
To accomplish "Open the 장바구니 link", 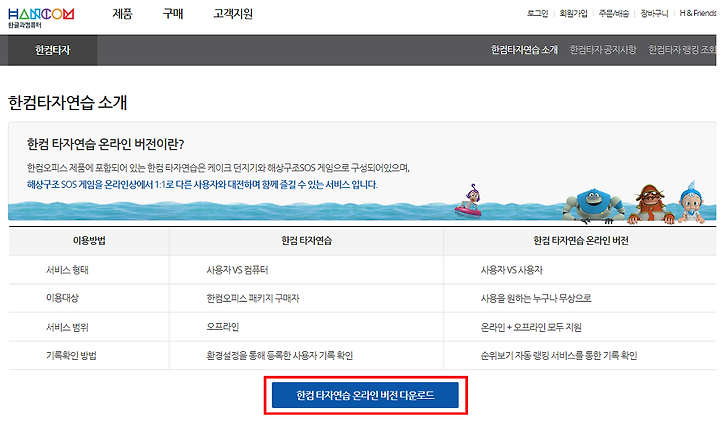I will pos(654,13).
